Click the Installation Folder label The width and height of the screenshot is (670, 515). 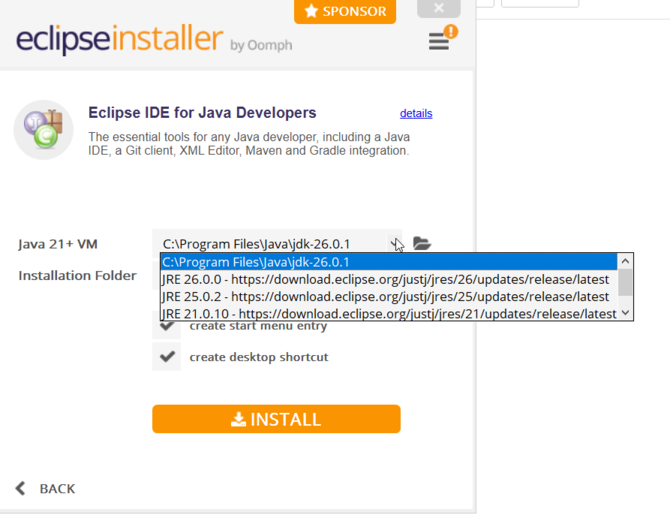[x=77, y=276]
